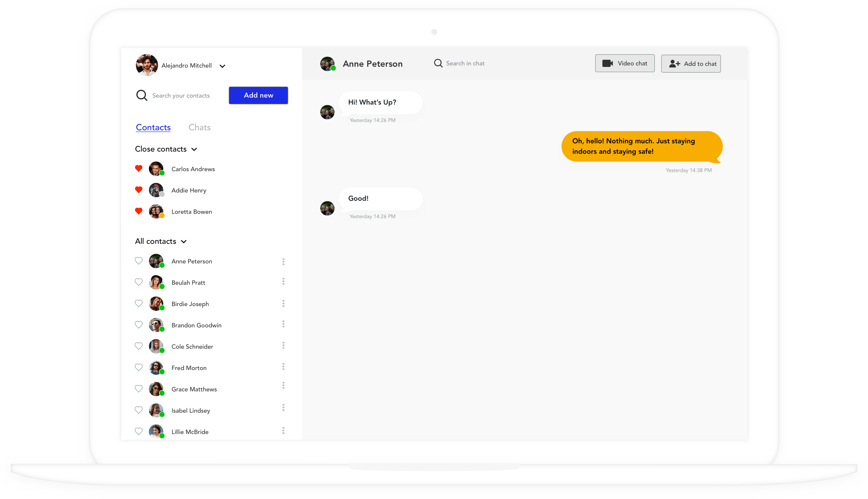Switch to the Chats tab
The height and width of the screenshot is (499, 868).
[x=200, y=127]
